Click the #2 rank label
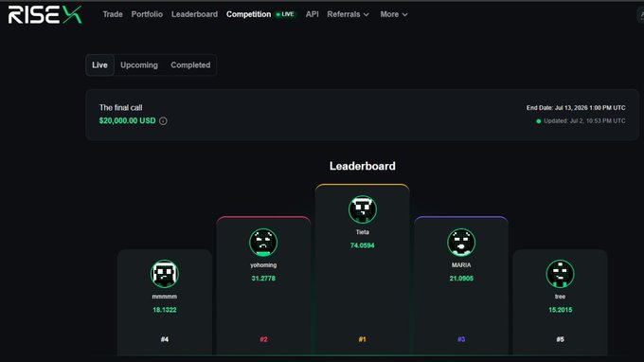Image resolution: width=644 pixels, height=362 pixels. pyautogui.click(x=263, y=339)
